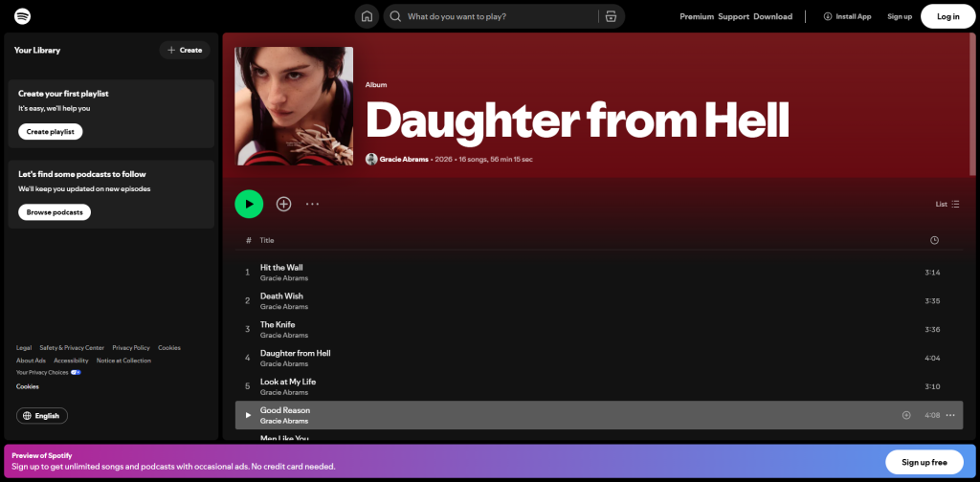Click Gracie Abrams under The Knife

point(283,336)
